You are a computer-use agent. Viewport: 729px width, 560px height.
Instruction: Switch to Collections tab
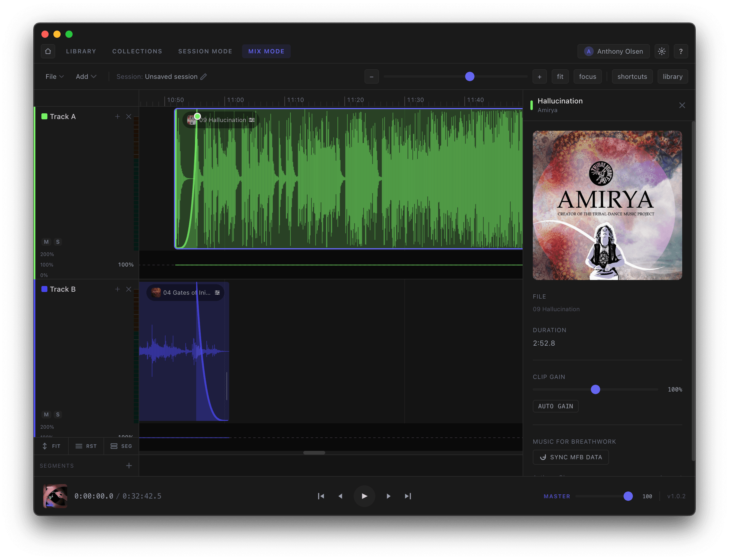[137, 51]
